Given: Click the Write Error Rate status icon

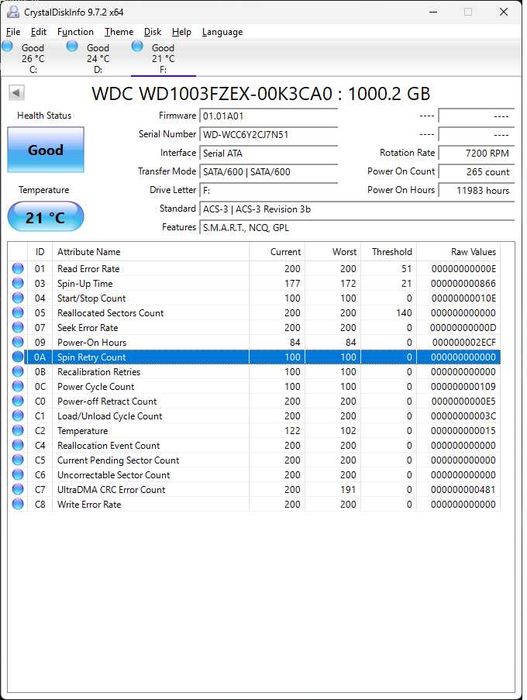Looking at the screenshot, I should pyautogui.click(x=18, y=504).
